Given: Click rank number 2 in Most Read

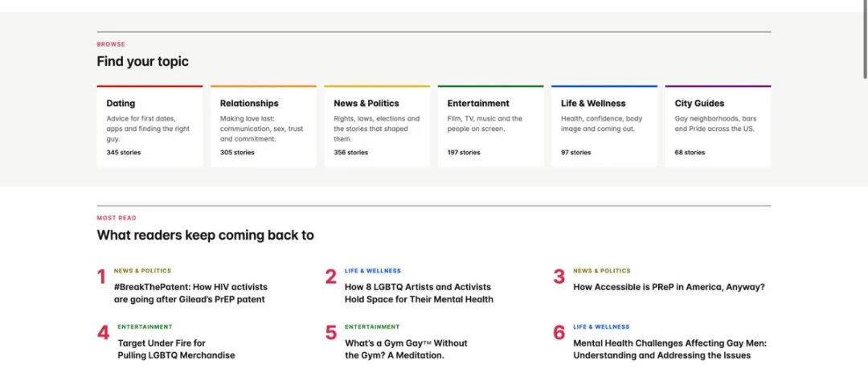Looking at the screenshot, I should 330,277.
